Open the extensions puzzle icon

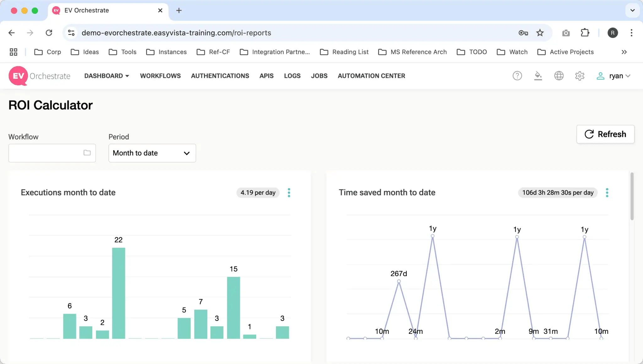pos(585,33)
